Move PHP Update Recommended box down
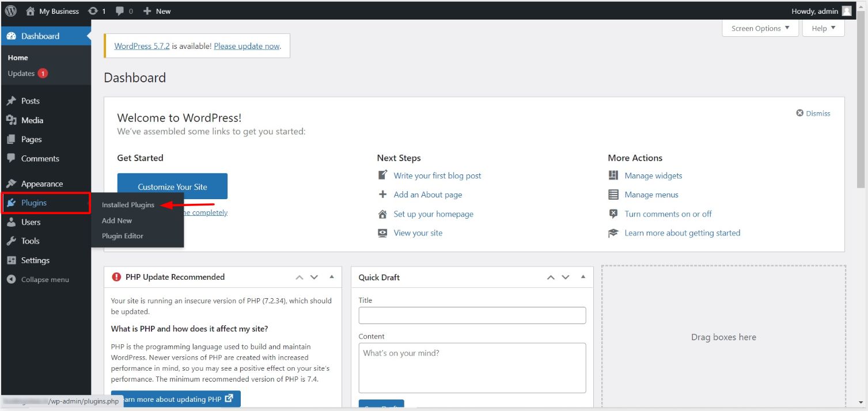The width and height of the screenshot is (868, 411). (x=314, y=277)
